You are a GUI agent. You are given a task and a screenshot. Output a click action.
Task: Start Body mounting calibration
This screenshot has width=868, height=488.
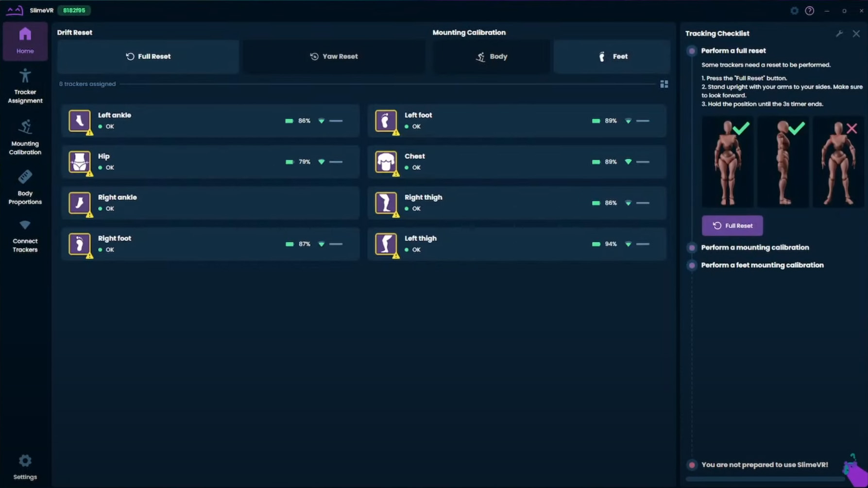click(x=492, y=56)
